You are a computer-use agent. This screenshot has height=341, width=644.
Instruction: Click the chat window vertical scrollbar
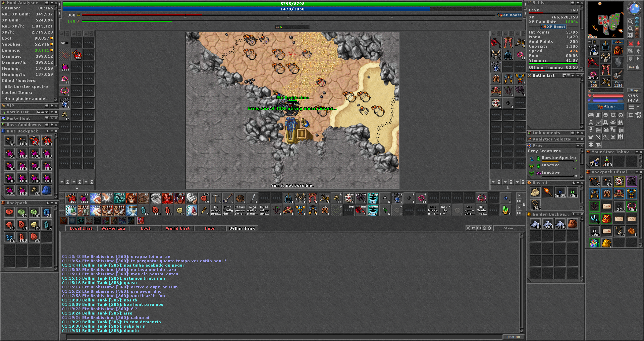[x=521, y=283]
